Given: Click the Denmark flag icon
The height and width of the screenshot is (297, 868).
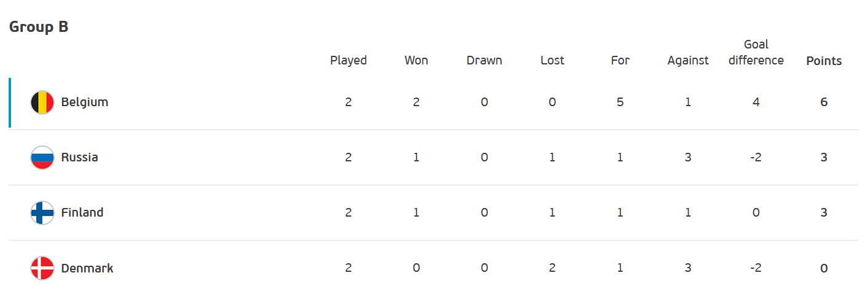Looking at the screenshot, I should (x=42, y=268).
